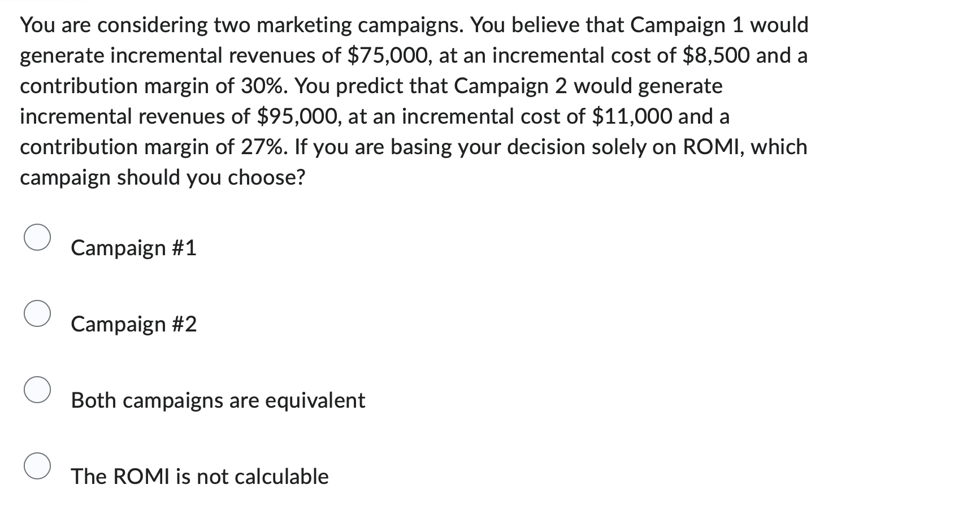Click the radio circle beside Campaign #2
This screenshot has width=980, height=515.
pos(37,314)
